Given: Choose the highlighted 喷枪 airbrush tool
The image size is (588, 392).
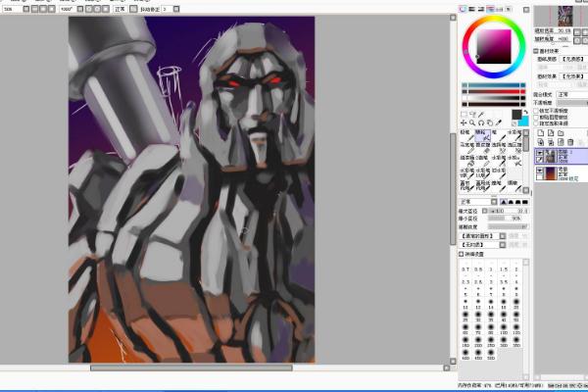Looking at the screenshot, I should (483, 136).
